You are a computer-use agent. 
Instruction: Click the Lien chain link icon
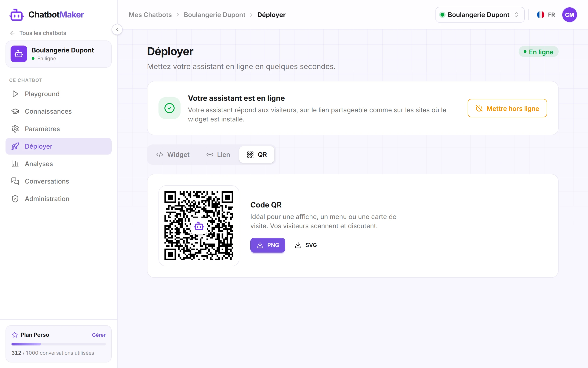[210, 155]
